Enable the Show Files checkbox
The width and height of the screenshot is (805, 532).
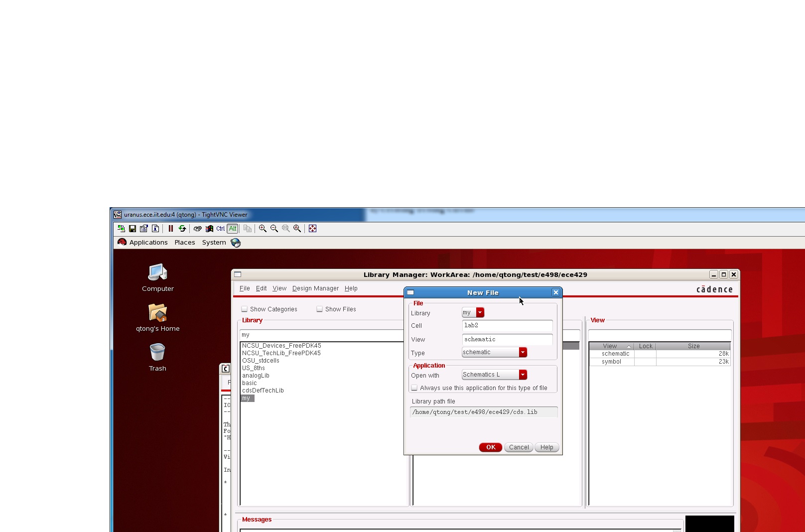click(x=319, y=309)
